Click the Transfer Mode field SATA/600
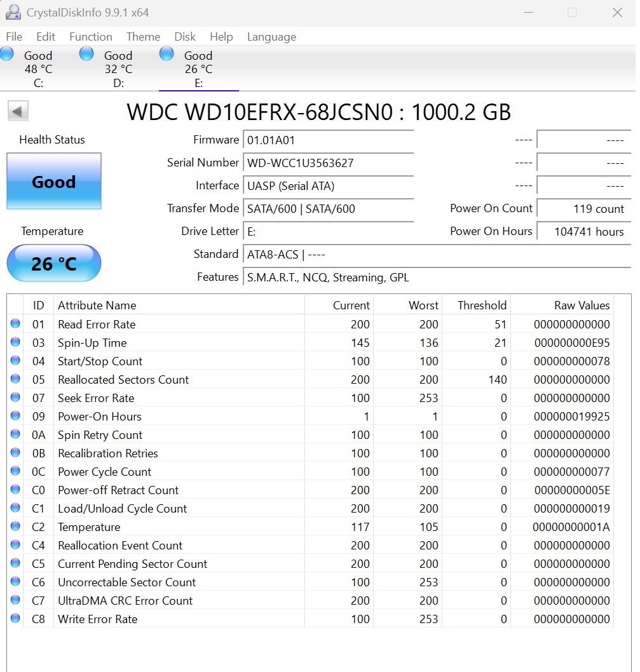Image resolution: width=640 pixels, height=672 pixels. [x=328, y=209]
